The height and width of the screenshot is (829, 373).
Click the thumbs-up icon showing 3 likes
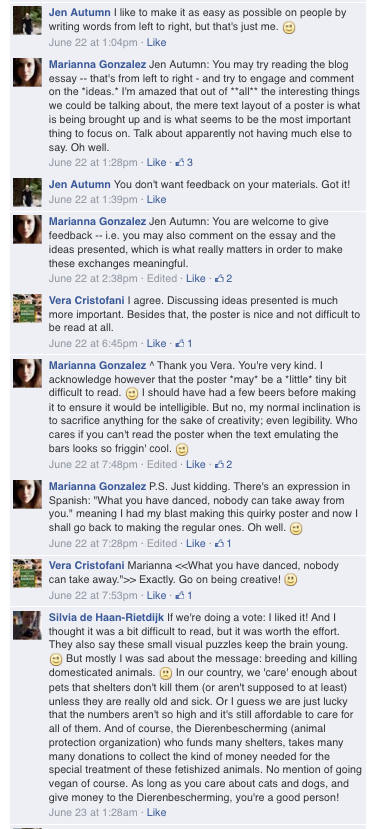coord(184,162)
